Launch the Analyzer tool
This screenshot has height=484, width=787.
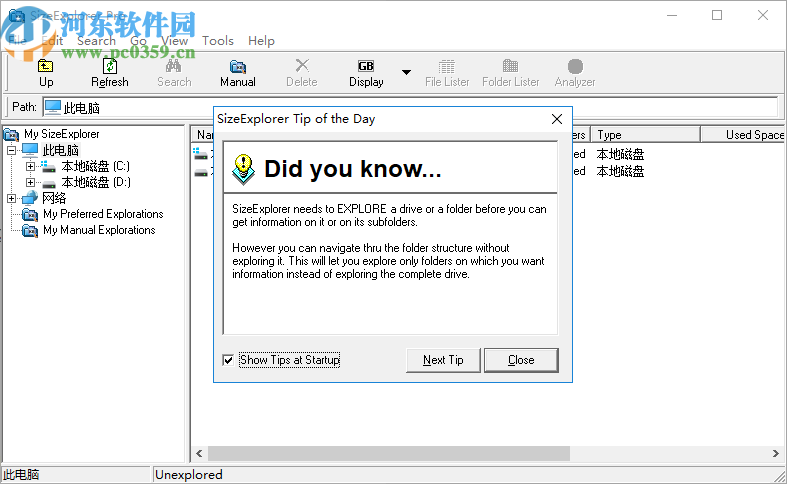click(575, 73)
